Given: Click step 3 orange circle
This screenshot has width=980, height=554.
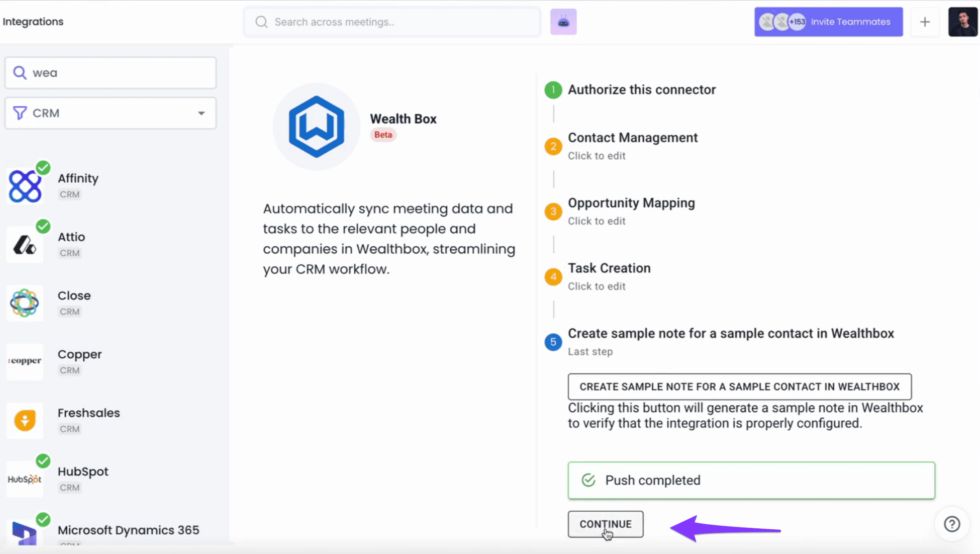Looking at the screenshot, I should pyautogui.click(x=553, y=212).
